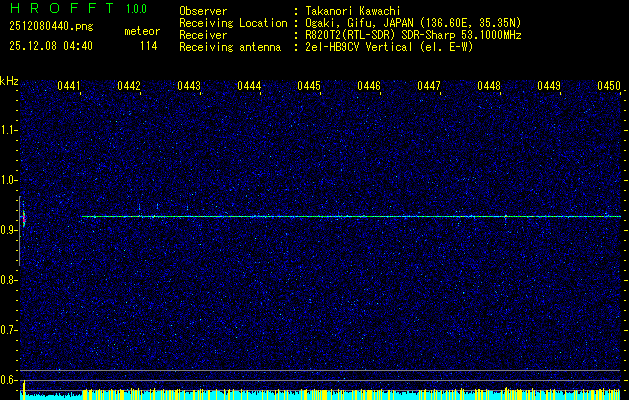Viewport: 629px width, 400px height.
Task: Click the 0.8 kHz axis label
Action: click(x=8, y=280)
